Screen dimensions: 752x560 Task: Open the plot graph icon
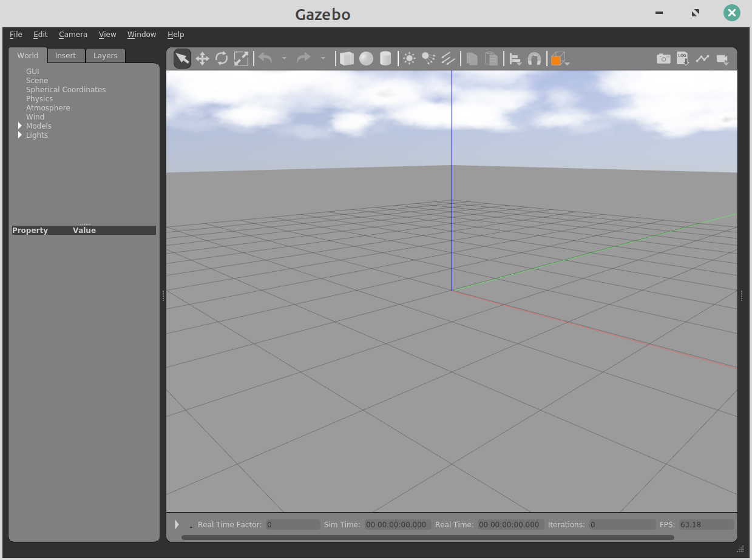pos(702,59)
